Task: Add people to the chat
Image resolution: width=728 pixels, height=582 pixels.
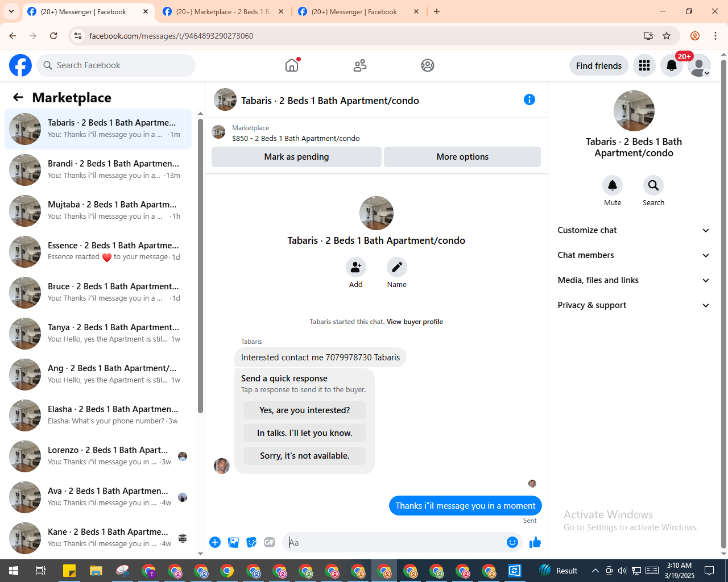Action: click(356, 267)
